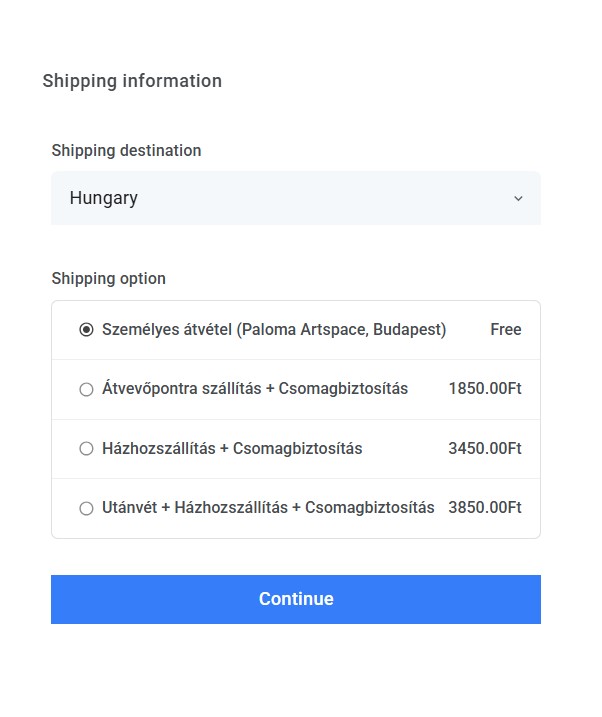This screenshot has height=717, width=602.
Task: Click the Shipping destination field label
Action: (x=126, y=151)
